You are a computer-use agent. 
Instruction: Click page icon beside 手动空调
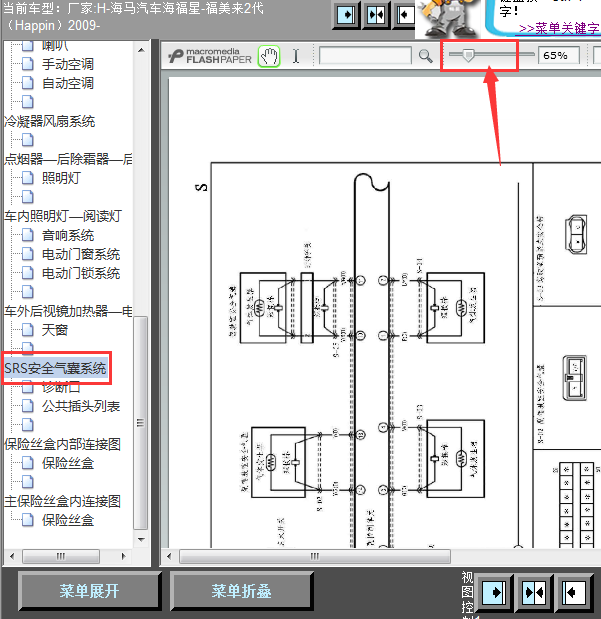click(28, 64)
